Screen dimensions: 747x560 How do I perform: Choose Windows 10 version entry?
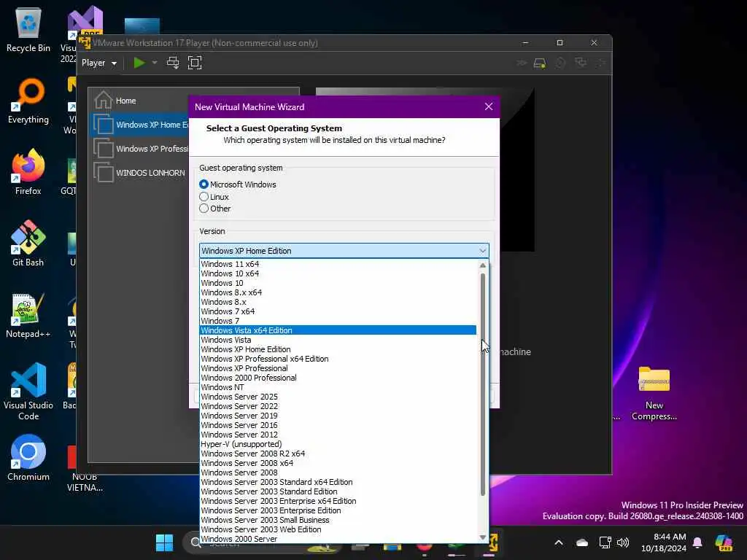click(x=338, y=283)
